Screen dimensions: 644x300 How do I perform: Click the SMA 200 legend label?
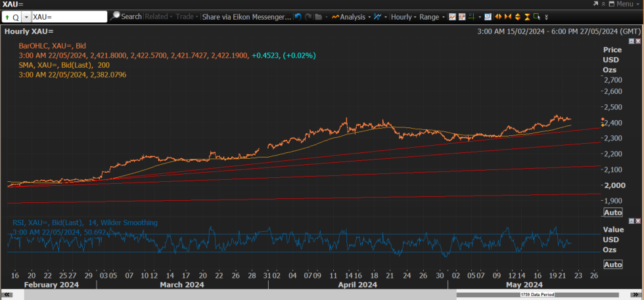[64, 65]
